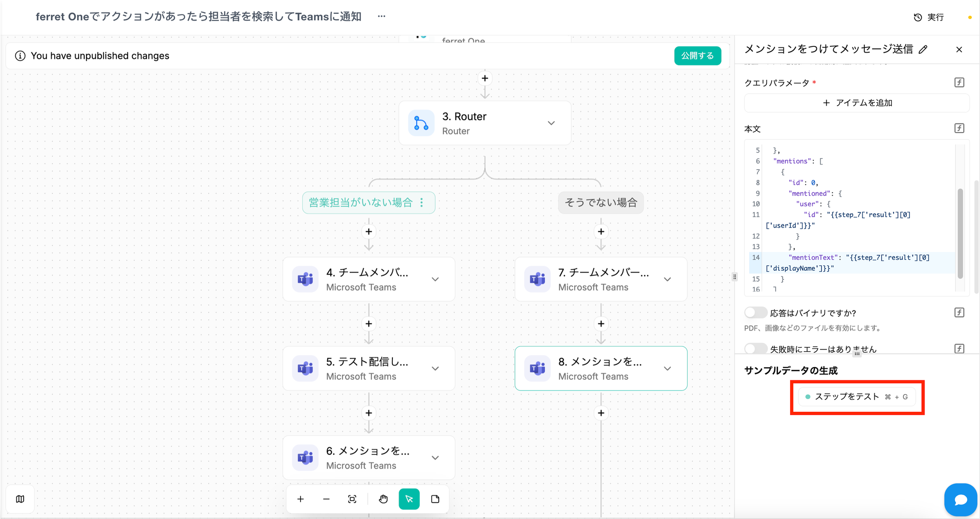The height and width of the screenshot is (519, 980).
Task: Open the minimap icon at bottom left
Action: pos(20,499)
